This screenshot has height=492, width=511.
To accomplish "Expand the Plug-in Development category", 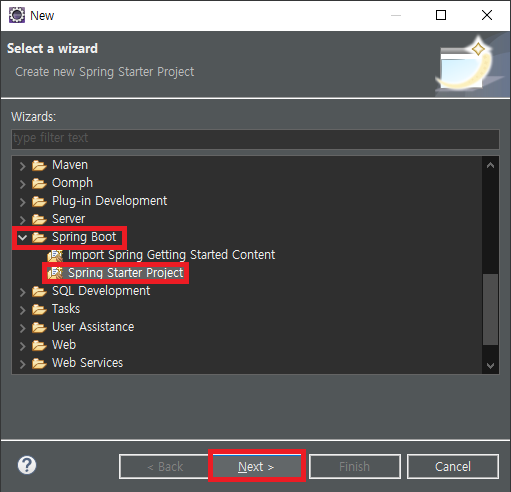I will pos(22,202).
